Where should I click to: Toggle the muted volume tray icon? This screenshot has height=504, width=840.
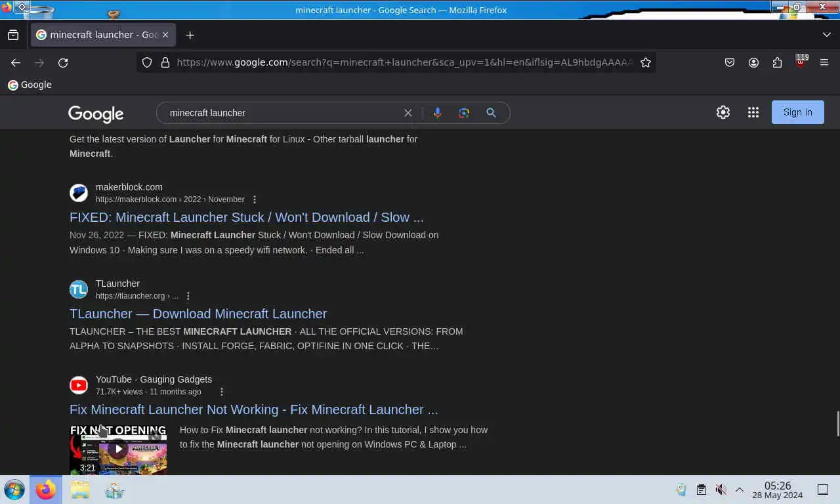coord(721,490)
